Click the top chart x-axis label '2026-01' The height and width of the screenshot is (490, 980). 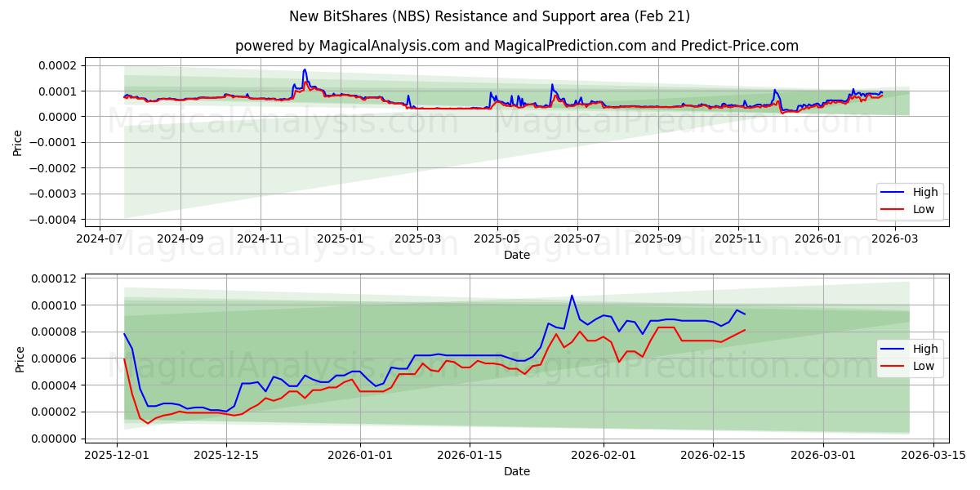point(817,238)
